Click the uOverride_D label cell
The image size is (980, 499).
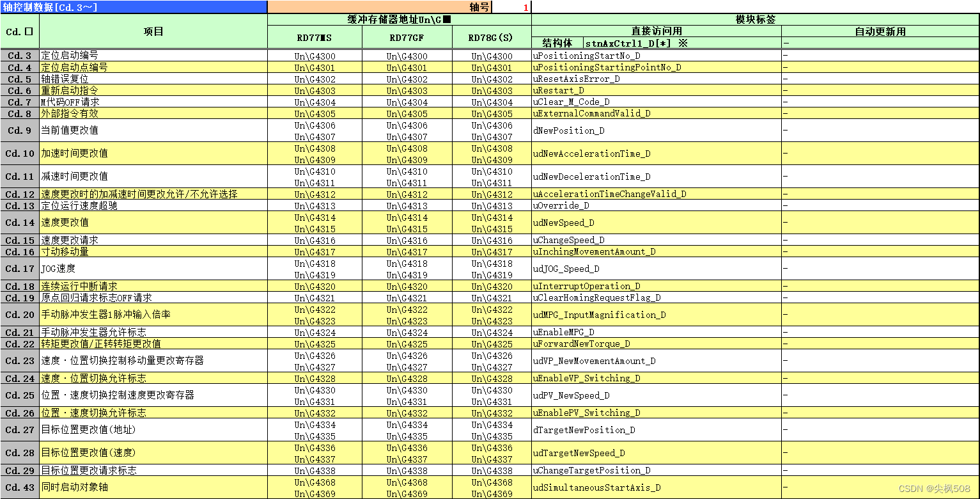click(657, 205)
